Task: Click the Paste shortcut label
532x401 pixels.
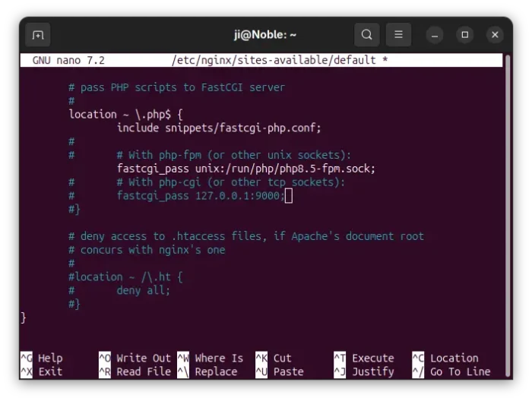Action: [288, 372]
